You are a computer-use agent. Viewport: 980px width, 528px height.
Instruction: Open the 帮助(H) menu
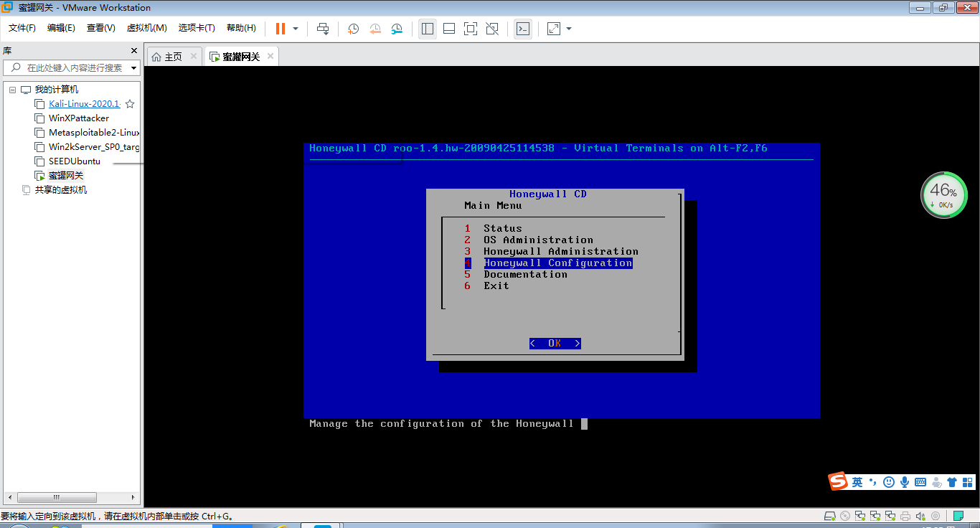coord(241,28)
